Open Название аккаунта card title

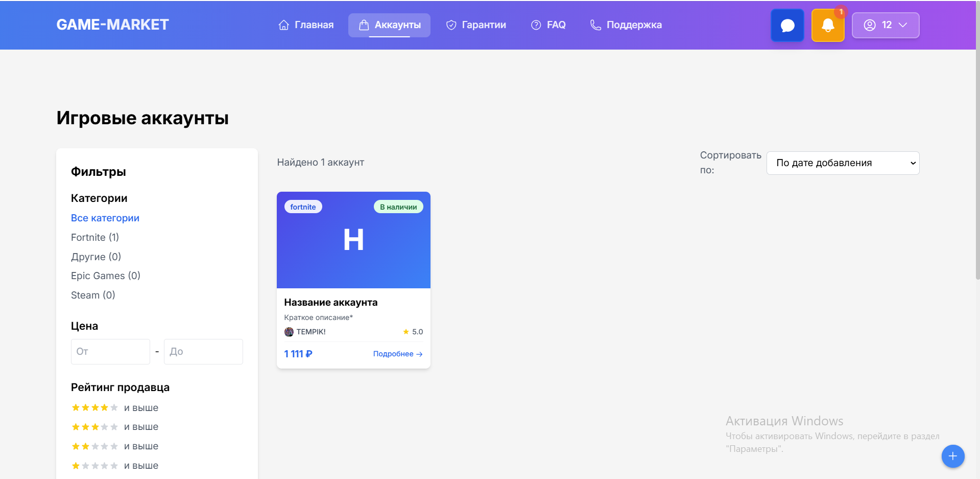point(331,302)
